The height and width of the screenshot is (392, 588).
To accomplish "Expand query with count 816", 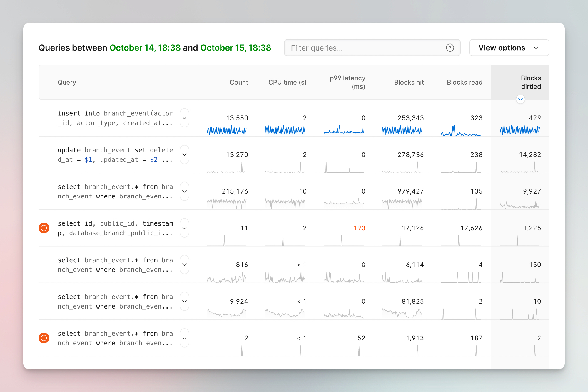I will pyautogui.click(x=184, y=265).
